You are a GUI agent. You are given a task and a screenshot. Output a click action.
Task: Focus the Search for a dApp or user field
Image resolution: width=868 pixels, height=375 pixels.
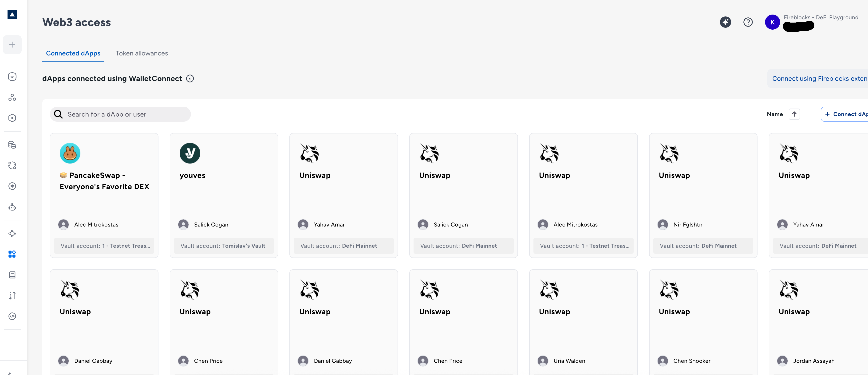(120, 114)
